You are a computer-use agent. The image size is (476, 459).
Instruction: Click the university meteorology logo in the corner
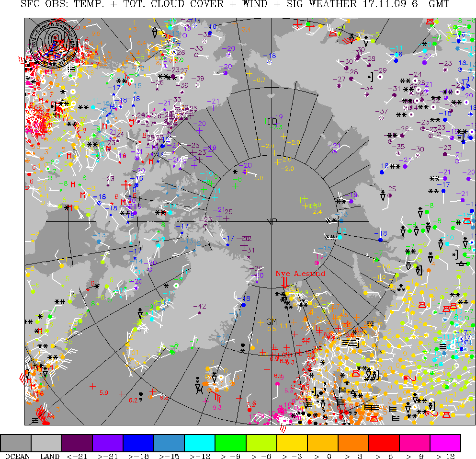54,43
